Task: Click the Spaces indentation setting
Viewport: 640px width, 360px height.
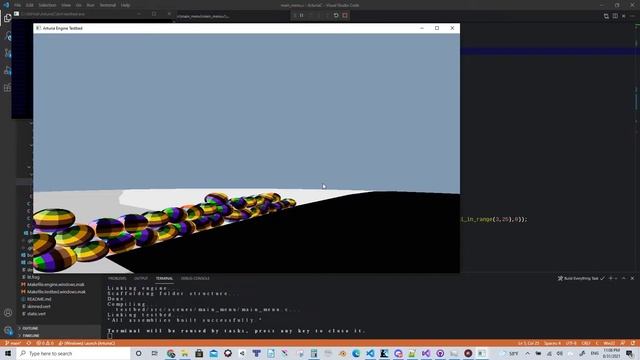Action: coord(552,343)
